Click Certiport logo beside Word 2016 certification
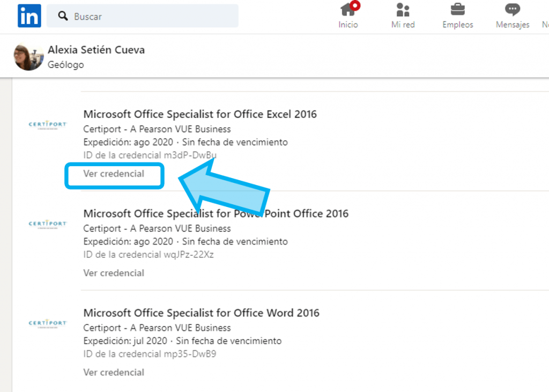This screenshot has height=392, width=549. click(x=48, y=323)
